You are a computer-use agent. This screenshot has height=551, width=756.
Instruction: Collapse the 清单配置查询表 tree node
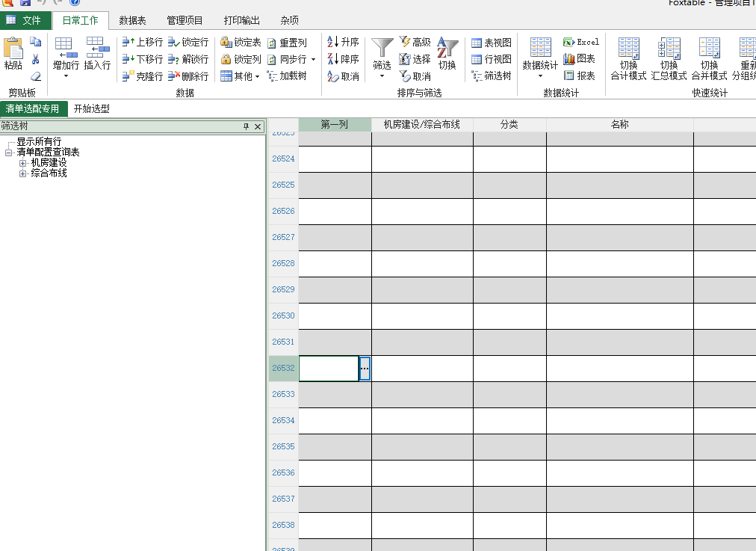tap(8, 153)
